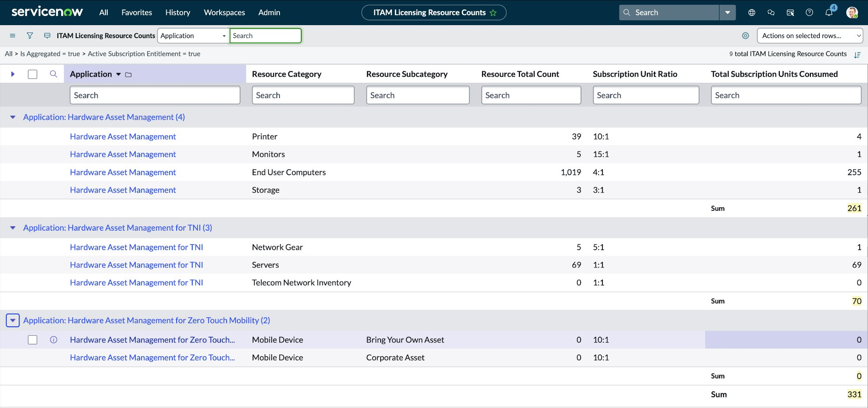868x408 pixels.
Task: Open the All menu
Action: (103, 13)
